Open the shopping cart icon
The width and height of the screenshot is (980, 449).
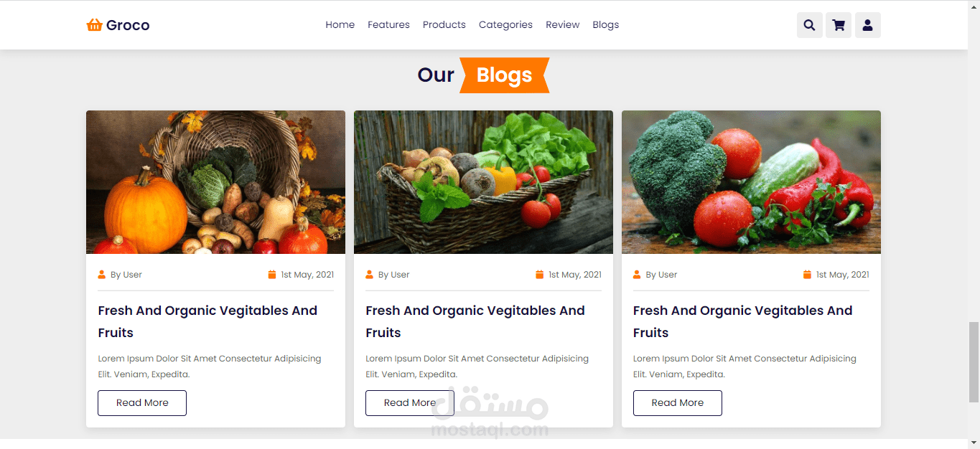(x=839, y=25)
